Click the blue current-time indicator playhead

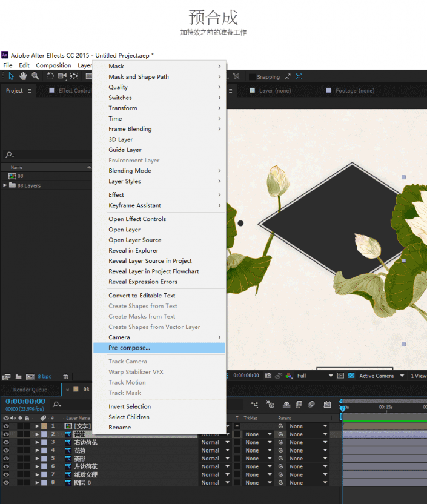click(x=342, y=408)
